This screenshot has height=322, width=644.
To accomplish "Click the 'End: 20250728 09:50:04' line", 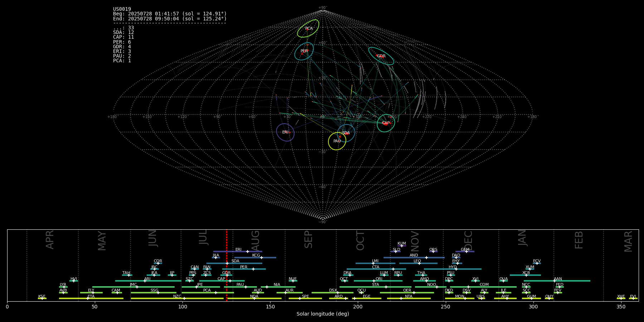I will (170, 19).
